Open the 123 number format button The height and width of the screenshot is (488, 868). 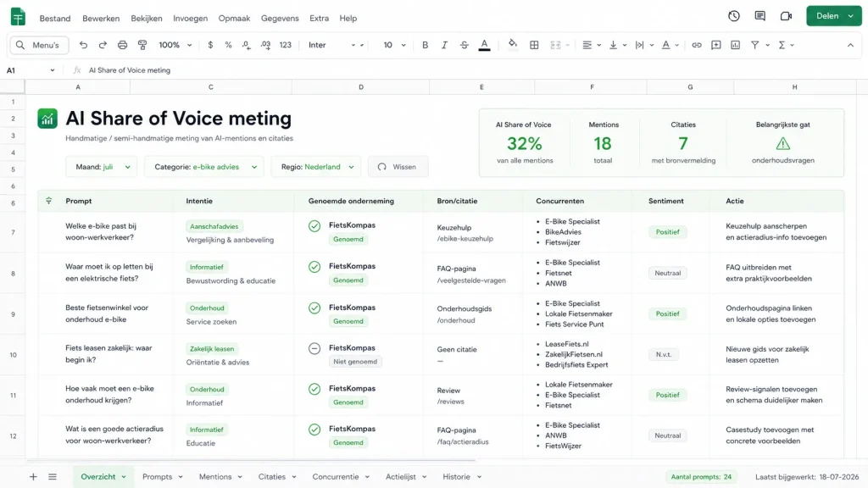[285, 45]
